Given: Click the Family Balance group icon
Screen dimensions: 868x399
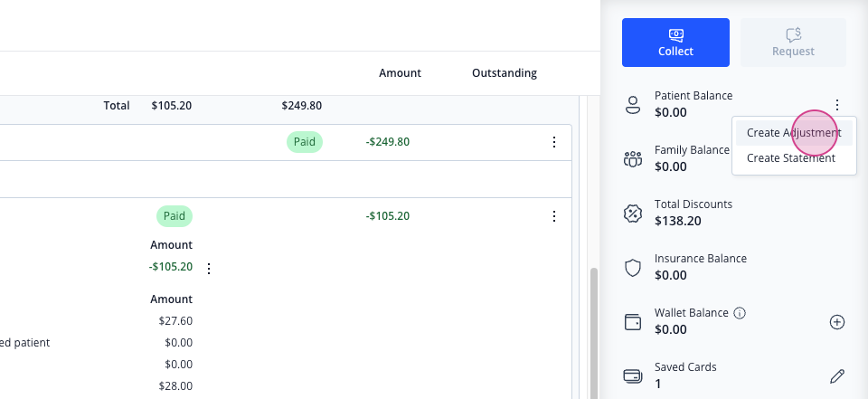Looking at the screenshot, I should tap(632, 159).
